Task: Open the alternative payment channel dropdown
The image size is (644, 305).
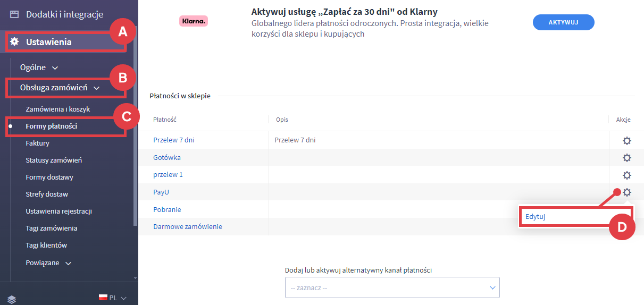Action: click(392, 287)
